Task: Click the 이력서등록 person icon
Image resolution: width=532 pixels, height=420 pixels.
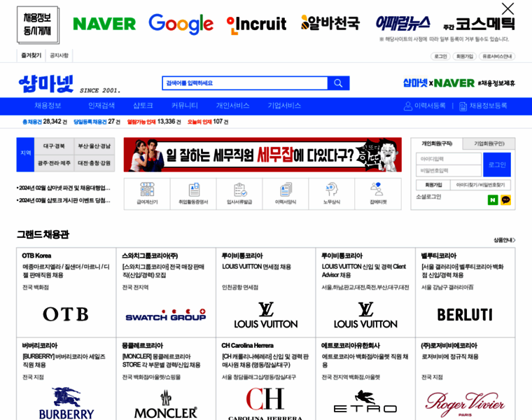Action: pyautogui.click(x=408, y=106)
